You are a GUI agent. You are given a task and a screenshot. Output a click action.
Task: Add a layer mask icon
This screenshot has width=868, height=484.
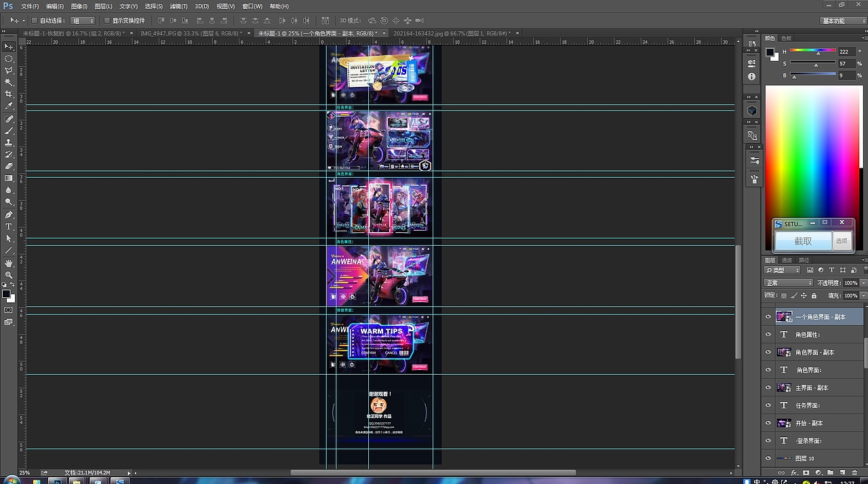(806, 472)
